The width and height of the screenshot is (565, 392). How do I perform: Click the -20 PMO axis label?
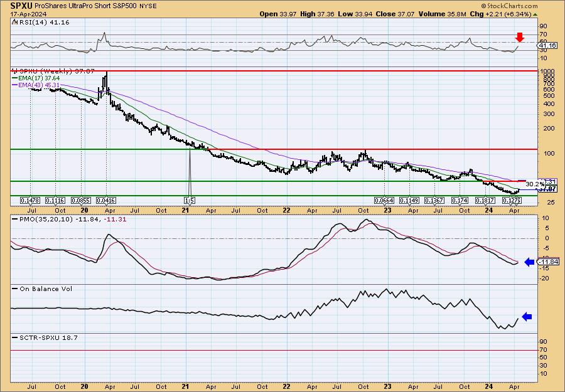click(544, 278)
